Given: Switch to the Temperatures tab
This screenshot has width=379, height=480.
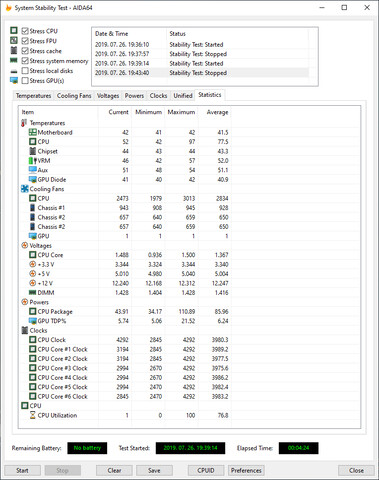Looking at the screenshot, I should tap(33, 96).
